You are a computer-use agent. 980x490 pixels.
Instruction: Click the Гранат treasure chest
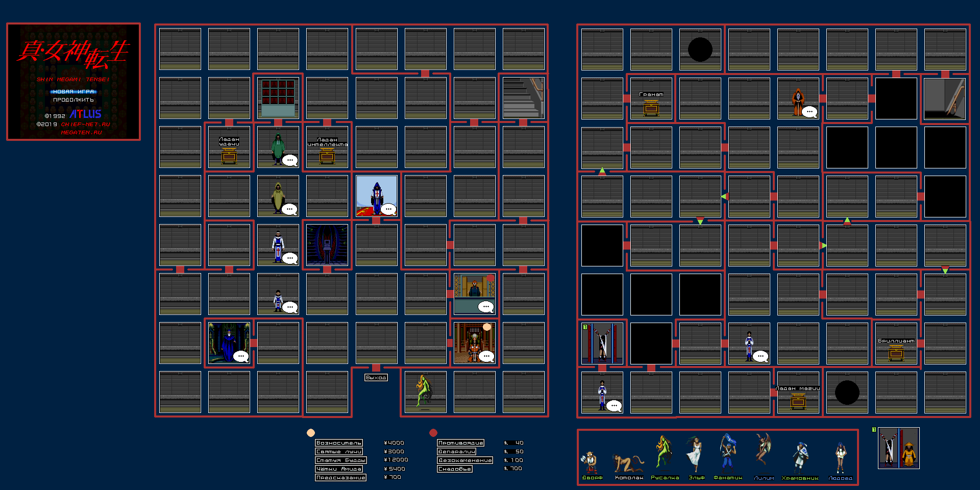pyautogui.click(x=651, y=107)
